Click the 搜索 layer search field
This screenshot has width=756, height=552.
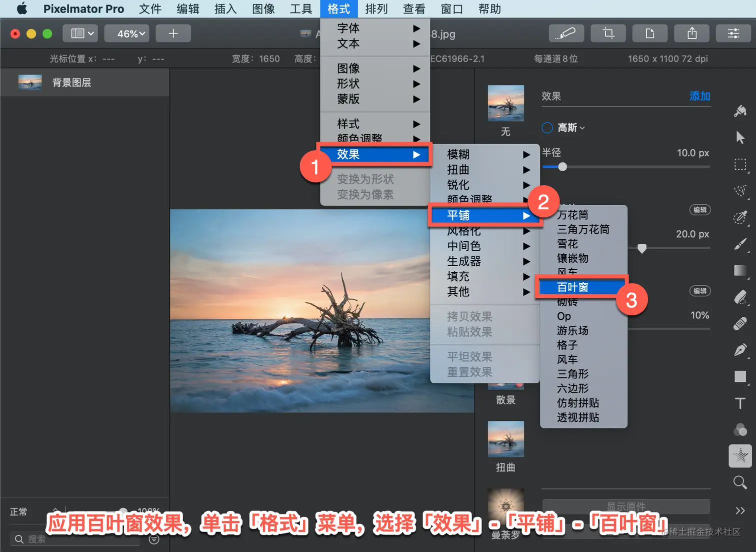pos(75,539)
